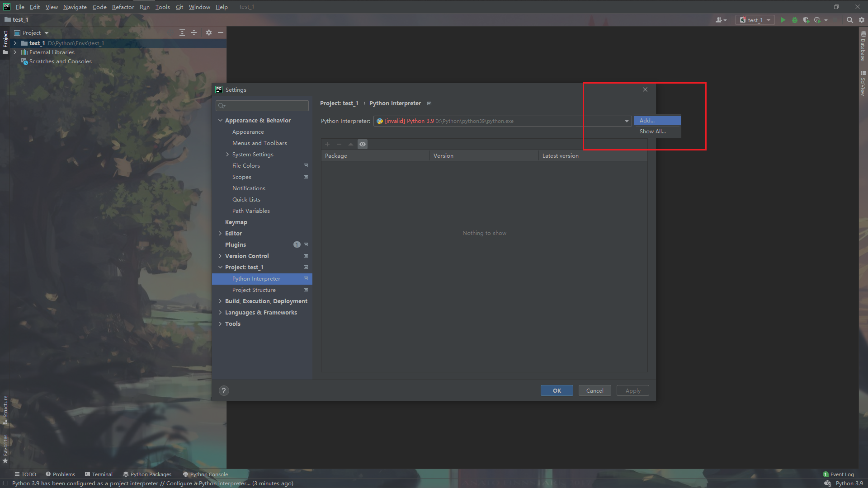Collapse all in Project panel
This screenshot has width=868, height=488.
pos(194,33)
